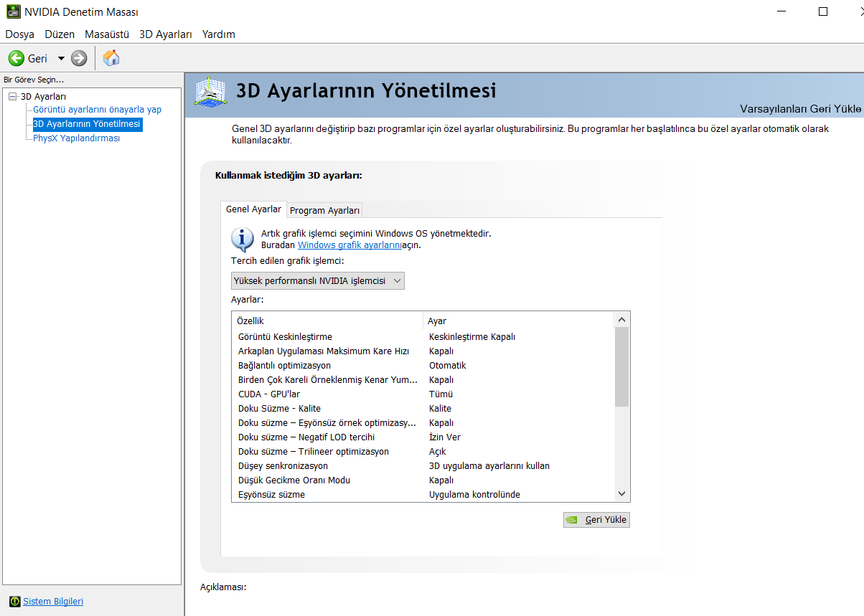Image resolution: width=864 pixels, height=616 pixels.
Task: Click settings list scrollbar down arrow
Action: click(622, 494)
